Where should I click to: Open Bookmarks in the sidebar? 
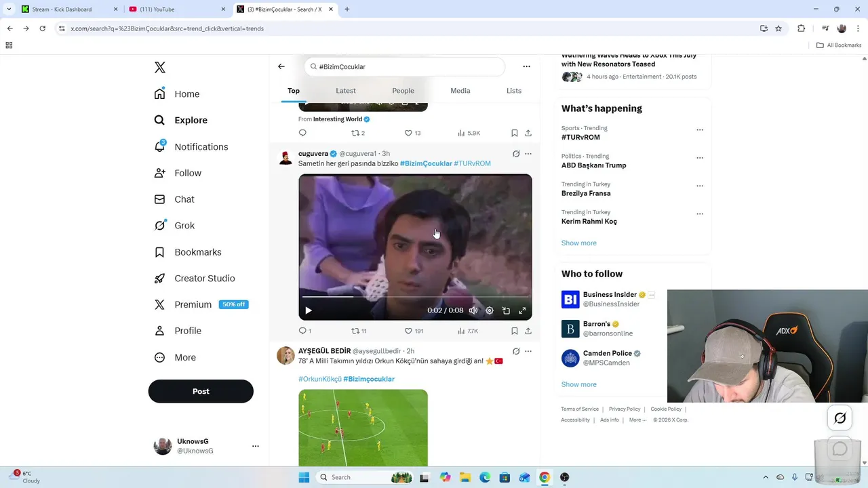click(188, 252)
